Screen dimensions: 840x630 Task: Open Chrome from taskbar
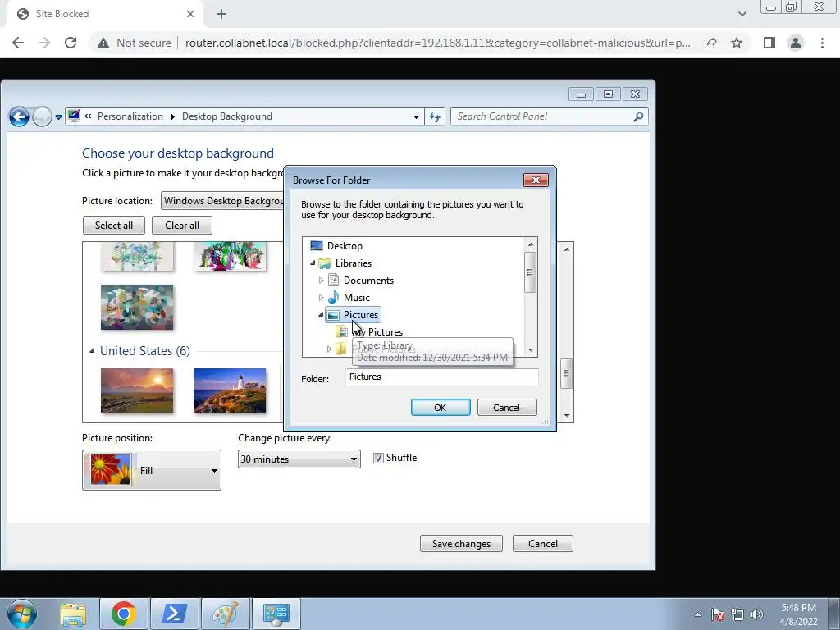point(123,614)
